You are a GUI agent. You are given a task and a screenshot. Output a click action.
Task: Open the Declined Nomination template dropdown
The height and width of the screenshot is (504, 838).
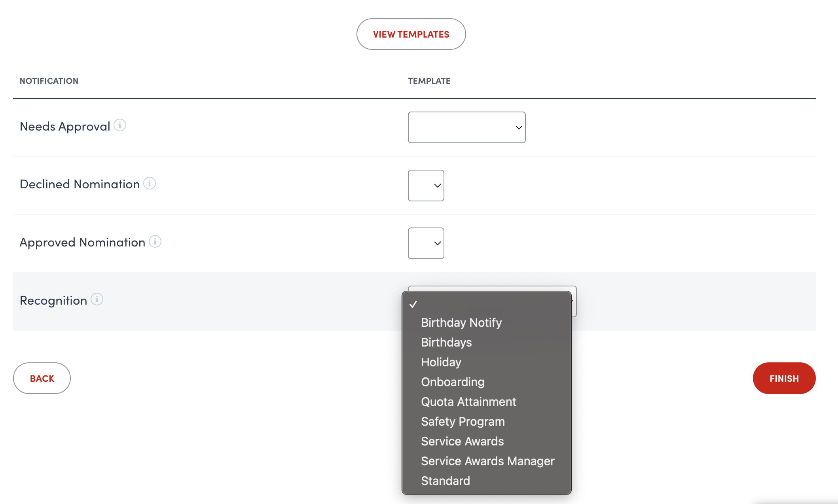pos(426,186)
